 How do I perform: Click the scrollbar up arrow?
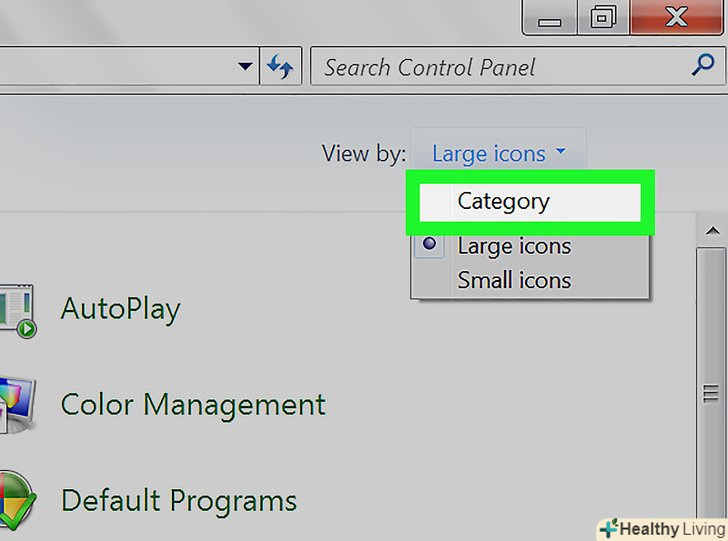coord(712,232)
